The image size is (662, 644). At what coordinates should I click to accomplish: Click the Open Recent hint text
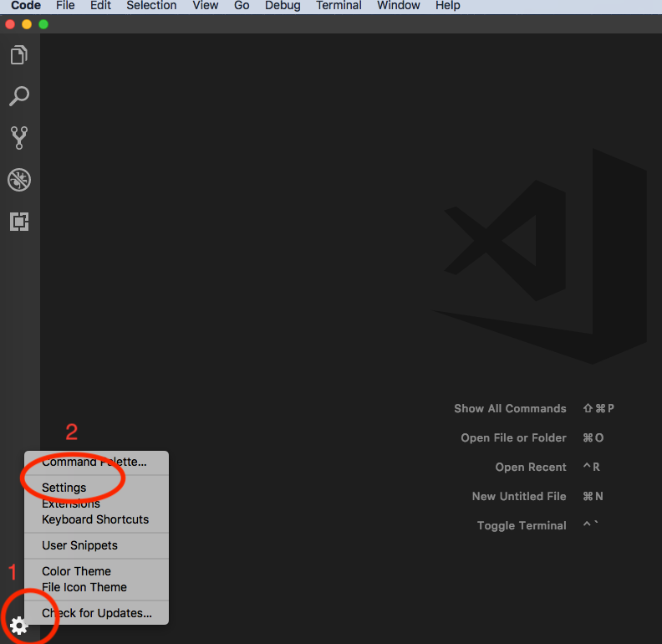pos(531,467)
